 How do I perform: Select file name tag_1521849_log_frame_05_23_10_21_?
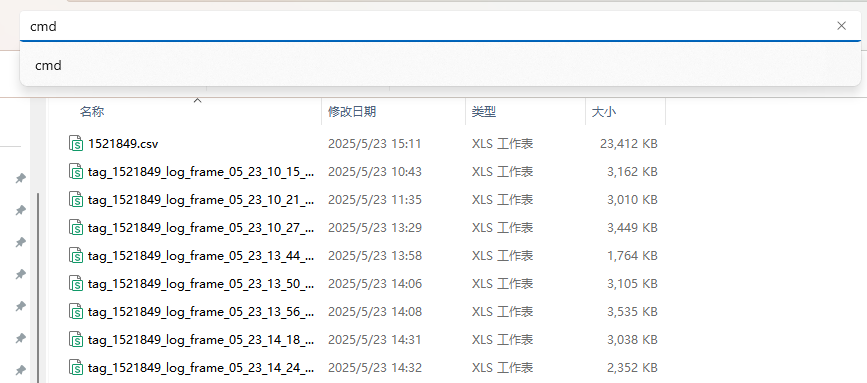pyautogui.click(x=201, y=200)
